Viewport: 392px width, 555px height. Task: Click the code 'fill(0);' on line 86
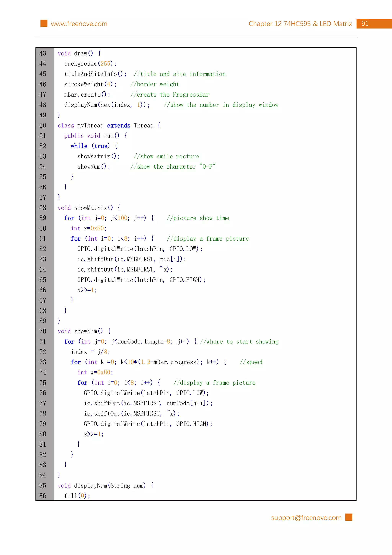pos(77,496)
